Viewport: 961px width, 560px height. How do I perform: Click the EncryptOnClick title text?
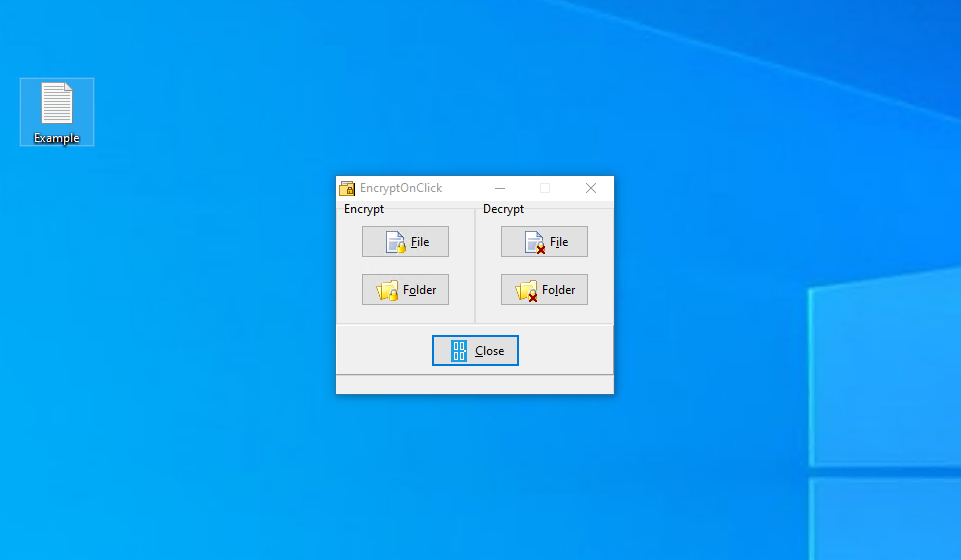coord(401,188)
